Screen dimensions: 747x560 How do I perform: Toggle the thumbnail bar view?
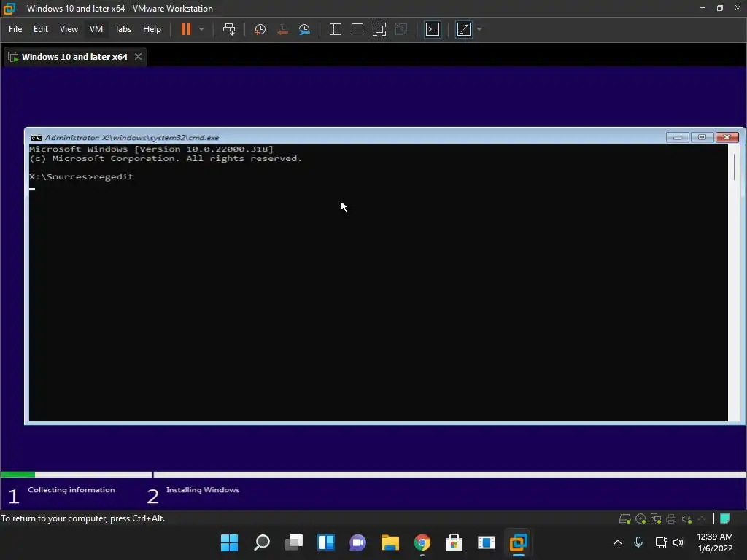357,29
